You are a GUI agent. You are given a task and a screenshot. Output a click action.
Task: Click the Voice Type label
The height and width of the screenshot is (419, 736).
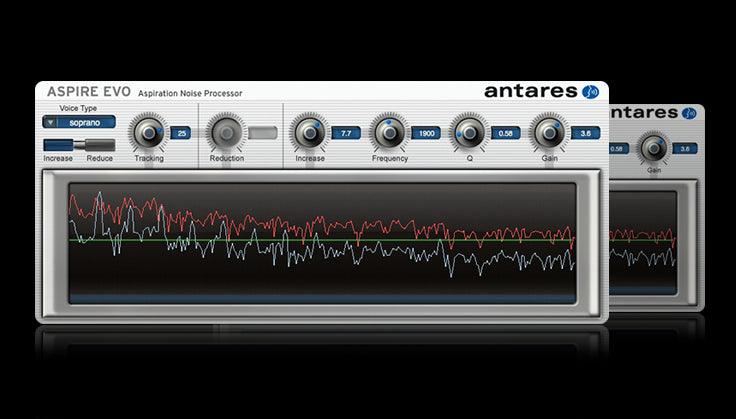click(x=78, y=108)
